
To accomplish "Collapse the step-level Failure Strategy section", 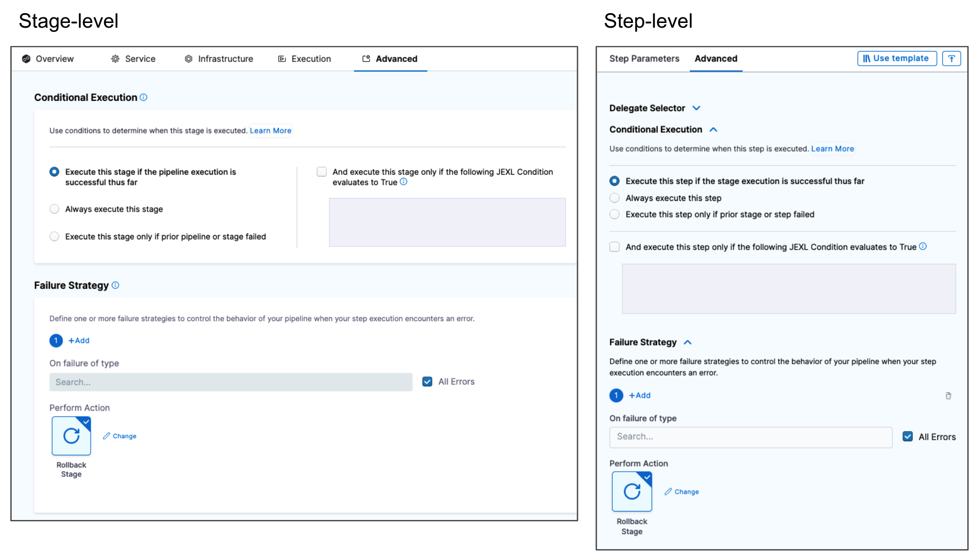I will 688,342.
